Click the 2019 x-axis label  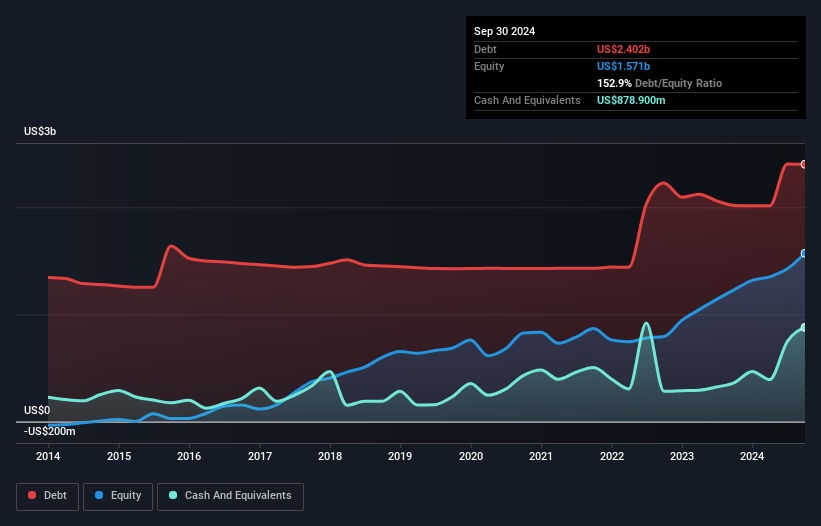click(x=400, y=456)
